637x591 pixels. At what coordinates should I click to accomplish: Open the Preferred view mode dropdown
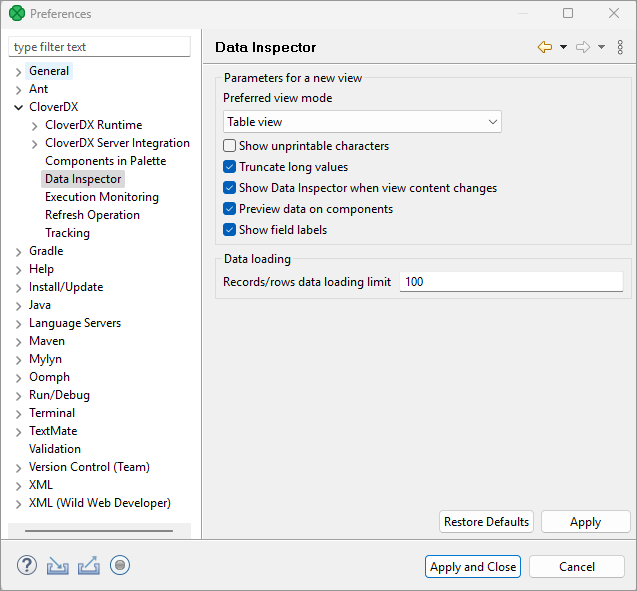tap(362, 122)
